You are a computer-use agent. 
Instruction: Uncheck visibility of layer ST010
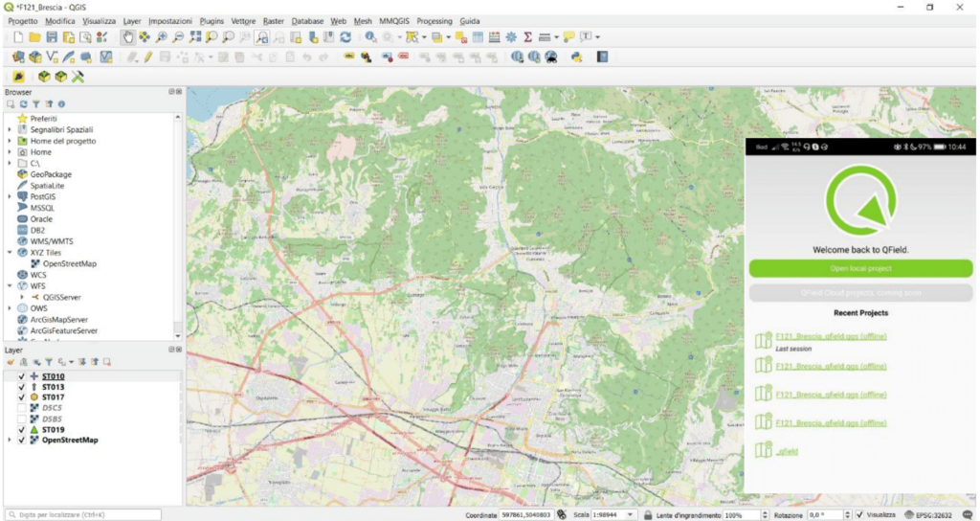pyautogui.click(x=22, y=376)
